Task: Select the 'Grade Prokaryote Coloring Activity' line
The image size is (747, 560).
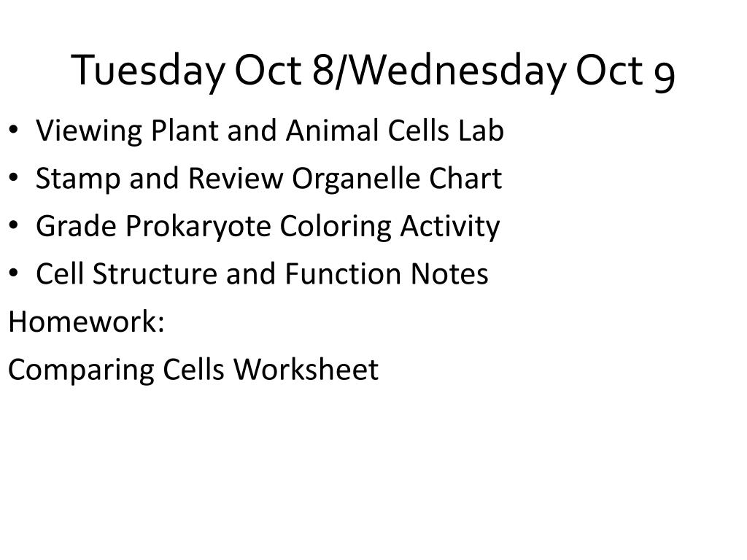Action: (268, 226)
